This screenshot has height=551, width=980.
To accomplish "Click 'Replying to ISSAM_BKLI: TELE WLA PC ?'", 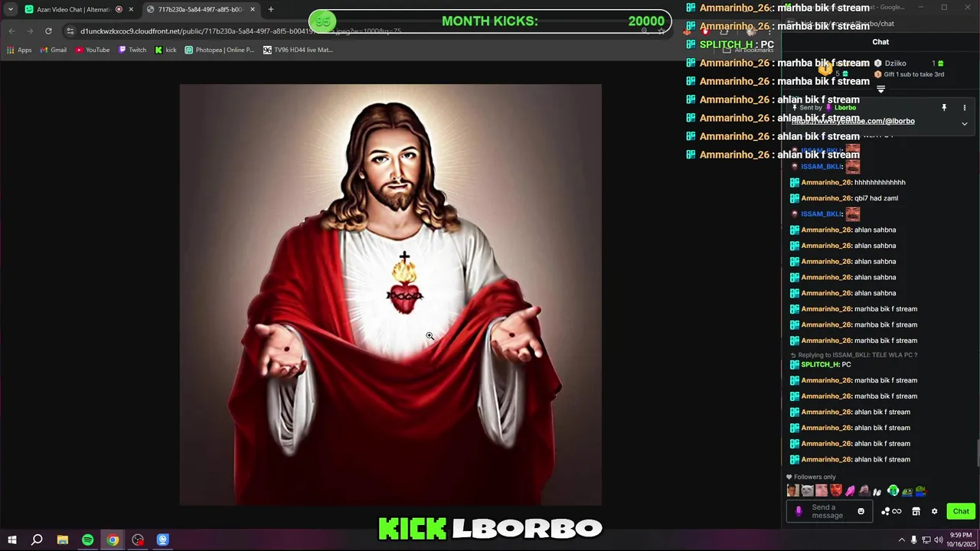I will point(857,355).
